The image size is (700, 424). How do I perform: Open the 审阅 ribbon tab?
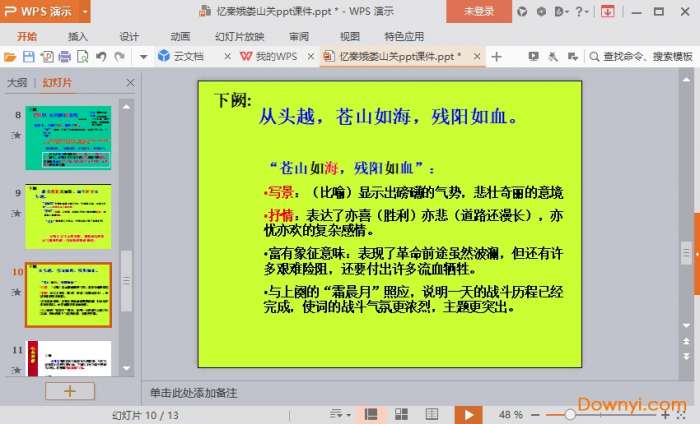(x=299, y=36)
